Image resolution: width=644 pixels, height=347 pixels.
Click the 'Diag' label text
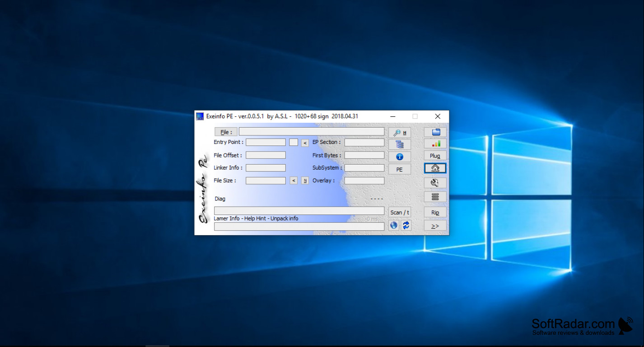click(x=220, y=199)
